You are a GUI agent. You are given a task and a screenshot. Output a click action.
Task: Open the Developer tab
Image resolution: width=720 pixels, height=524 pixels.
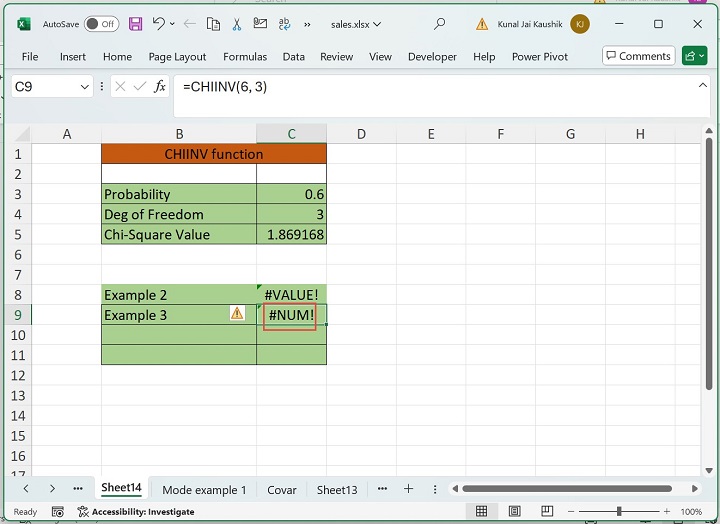(x=432, y=56)
